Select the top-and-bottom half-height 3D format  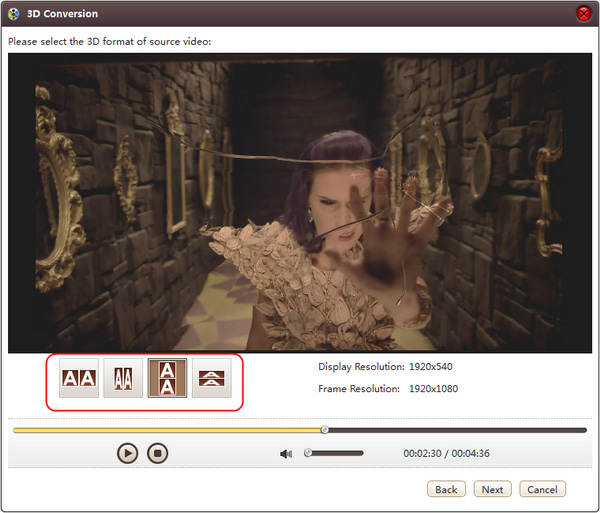point(211,378)
